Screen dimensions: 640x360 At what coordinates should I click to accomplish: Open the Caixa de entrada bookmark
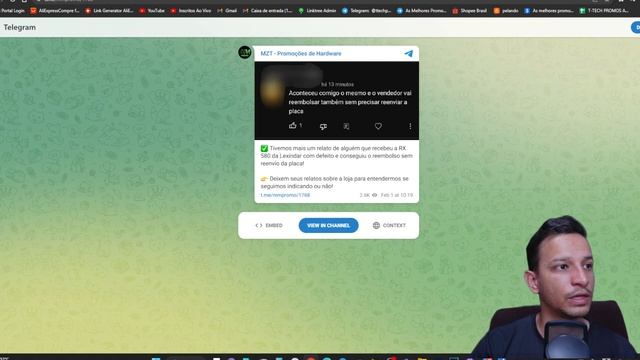point(267,11)
